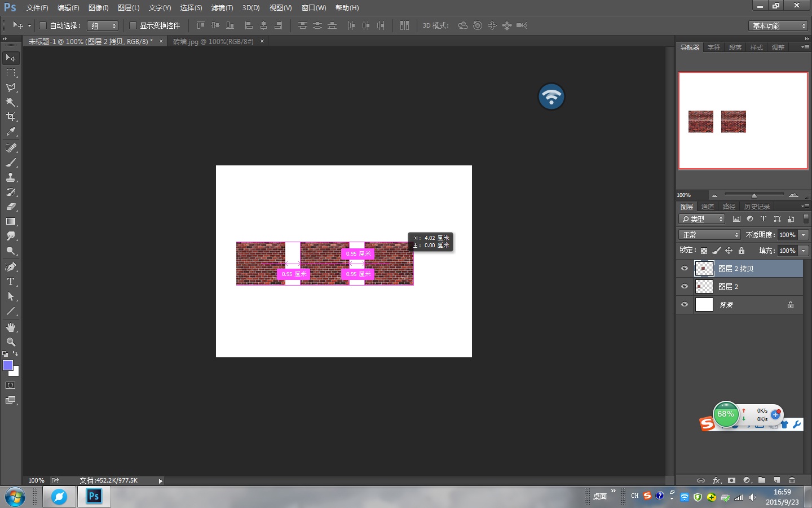The height and width of the screenshot is (508, 812).
Task: Open the 滤镜 menu
Action: 222,8
